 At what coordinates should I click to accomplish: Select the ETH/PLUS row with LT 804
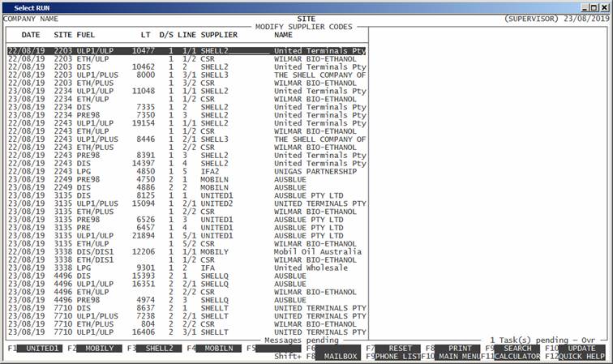[x=186, y=324]
